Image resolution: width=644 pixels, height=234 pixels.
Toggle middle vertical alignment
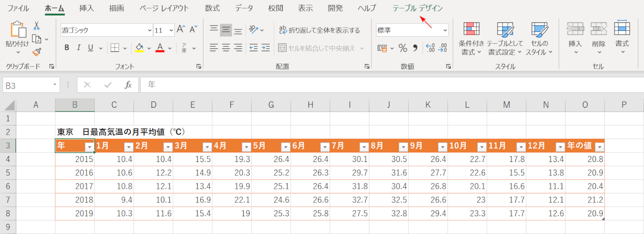pos(226,30)
